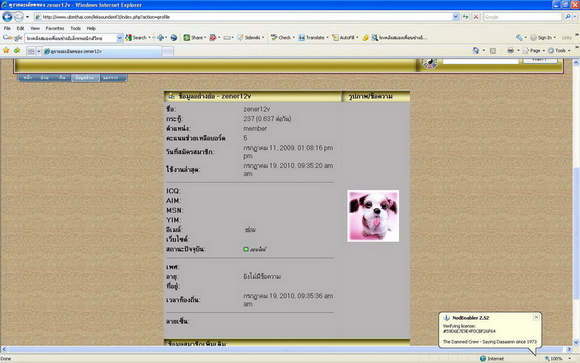This screenshot has height=363, width=580.
Task: Click the Print icon in command bar
Action: pyautogui.click(x=510, y=51)
